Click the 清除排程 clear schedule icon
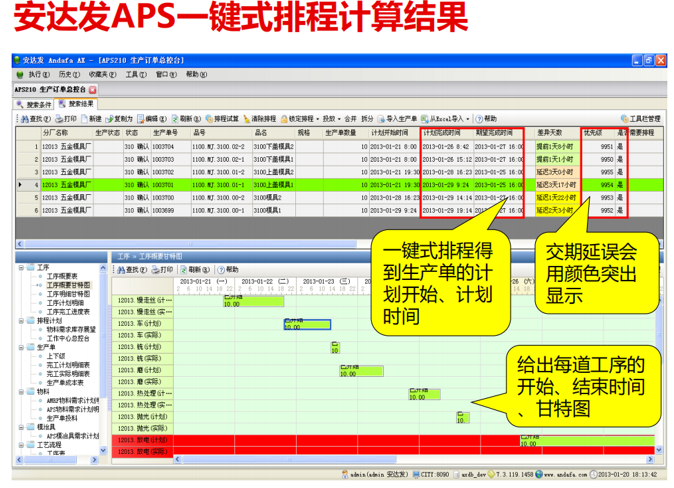674x488 pixels. tap(246, 119)
